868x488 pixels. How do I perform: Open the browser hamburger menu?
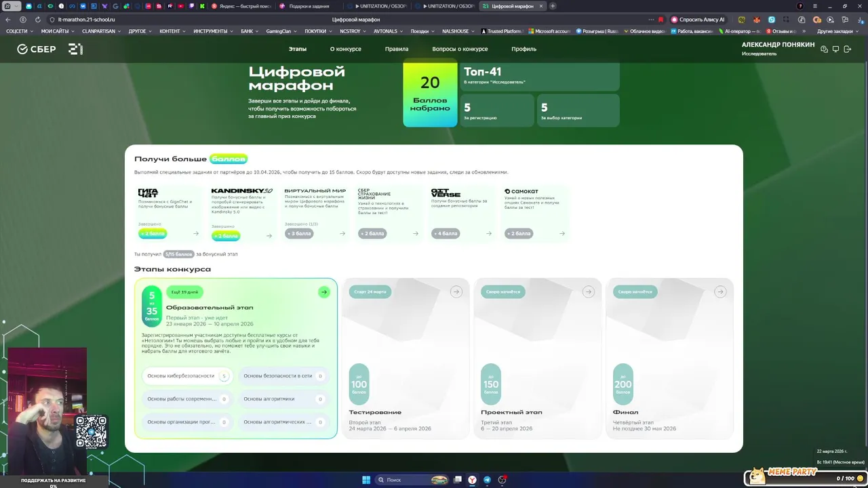tap(816, 6)
